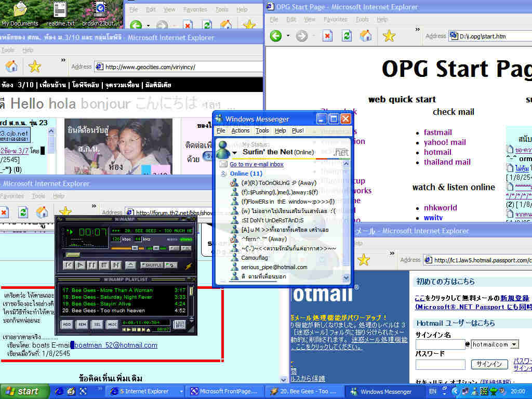Select contact serious_pipe@hotmail.com
The height and width of the screenshot is (399, 532).
[x=274, y=268]
